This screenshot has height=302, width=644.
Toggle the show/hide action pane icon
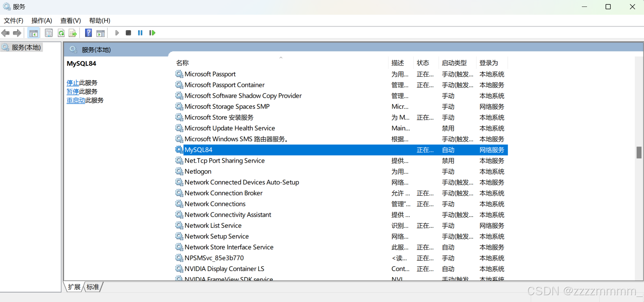101,33
